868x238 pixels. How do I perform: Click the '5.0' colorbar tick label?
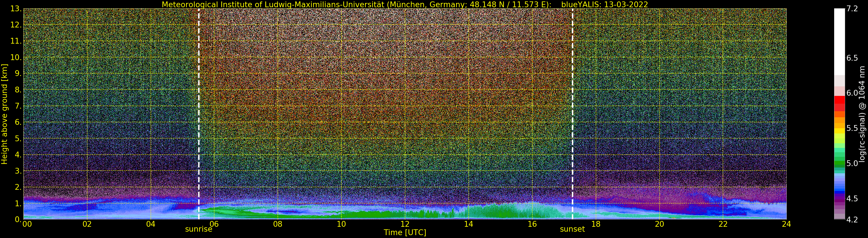852,163
